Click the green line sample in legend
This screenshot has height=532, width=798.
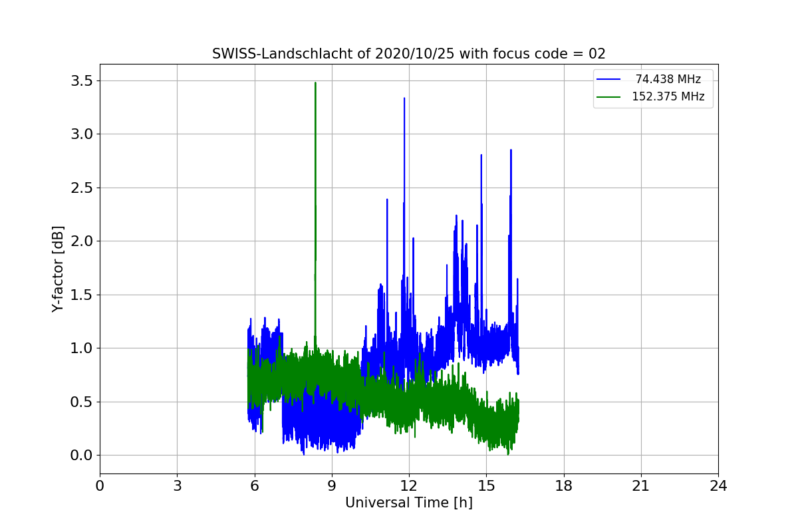[x=608, y=96]
